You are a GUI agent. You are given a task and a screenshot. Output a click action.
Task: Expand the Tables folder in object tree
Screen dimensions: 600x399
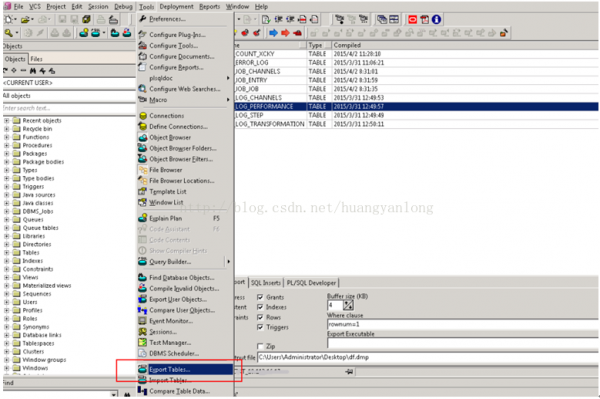tap(7, 252)
